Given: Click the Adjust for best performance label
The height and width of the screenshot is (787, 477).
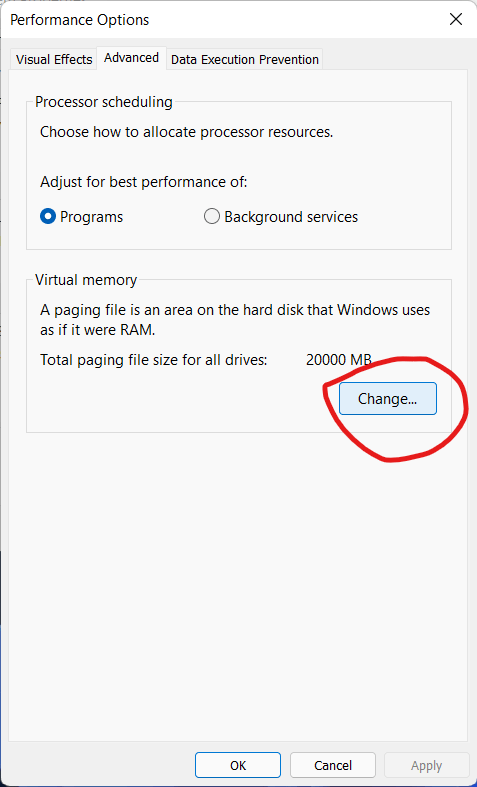Looking at the screenshot, I should 144,182.
